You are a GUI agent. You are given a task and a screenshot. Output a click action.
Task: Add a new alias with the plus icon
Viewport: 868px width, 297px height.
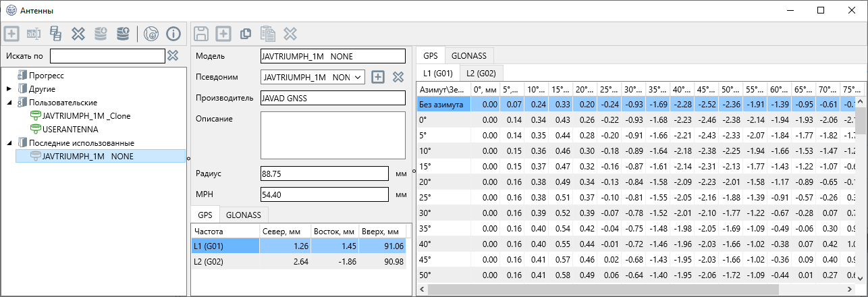tap(378, 77)
